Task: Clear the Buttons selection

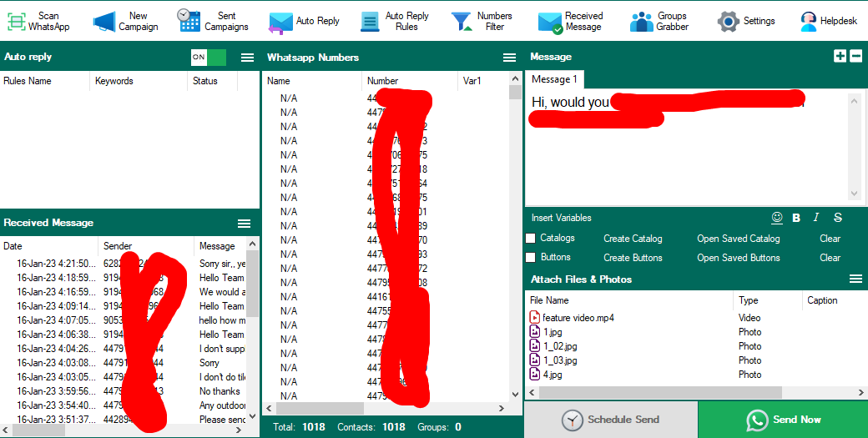Action: tap(830, 258)
